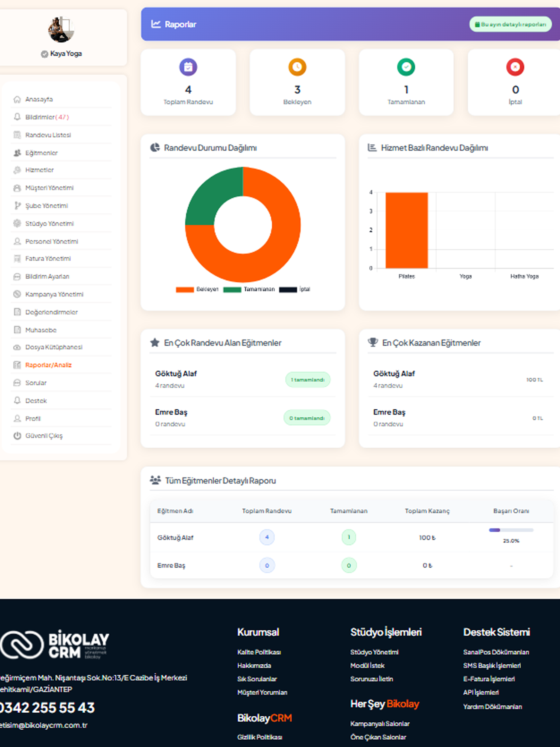This screenshot has width=560, height=747.
Task: Click Kampanyalı Salonlar footer link
Action: click(x=380, y=724)
